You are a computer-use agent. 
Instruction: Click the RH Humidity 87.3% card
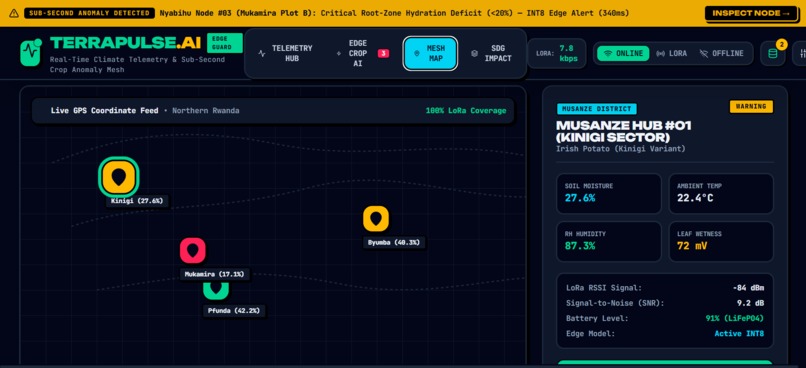609,242
